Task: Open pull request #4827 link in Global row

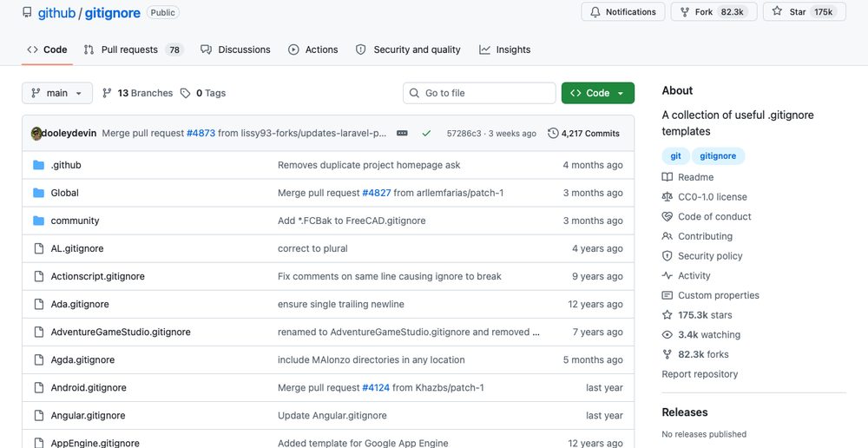Action: coord(377,193)
